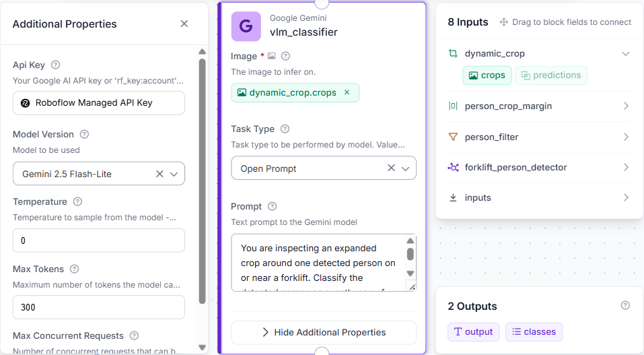
Task: Clear the Gemini 2.5 Flash-Lite selection
Action: point(159,174)
